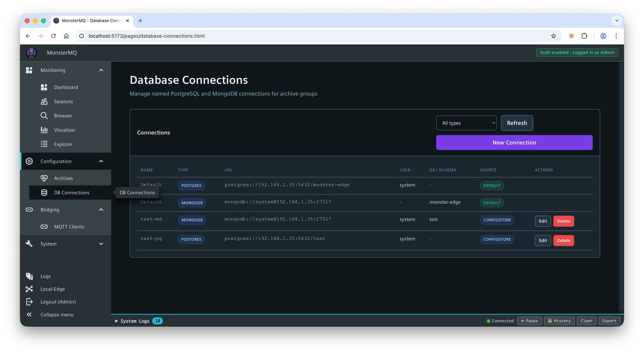Open logs History
Image resolution: width=644 pixels, height=353 pixels.
559,321
